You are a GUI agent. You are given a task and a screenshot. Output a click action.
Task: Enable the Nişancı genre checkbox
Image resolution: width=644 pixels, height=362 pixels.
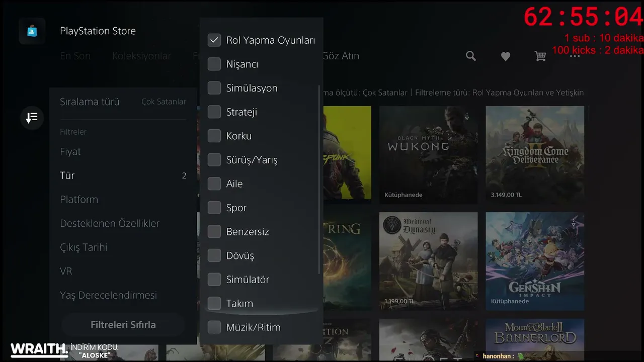click(x=214, y=64)
